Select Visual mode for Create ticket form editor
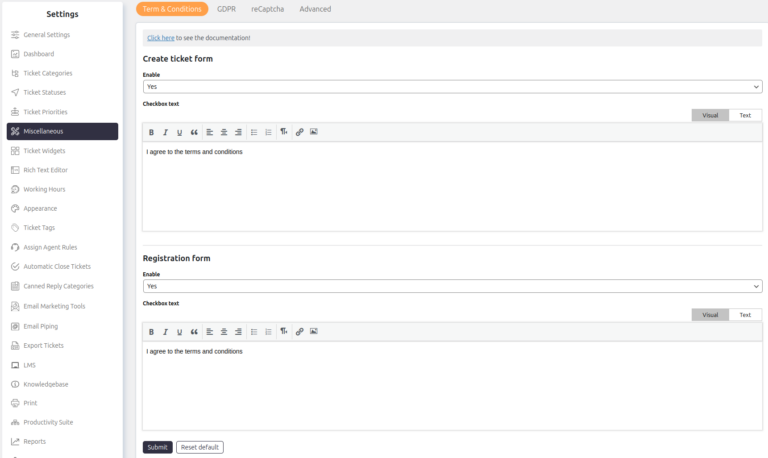The image size is (768, 458). tap(710, 115)
